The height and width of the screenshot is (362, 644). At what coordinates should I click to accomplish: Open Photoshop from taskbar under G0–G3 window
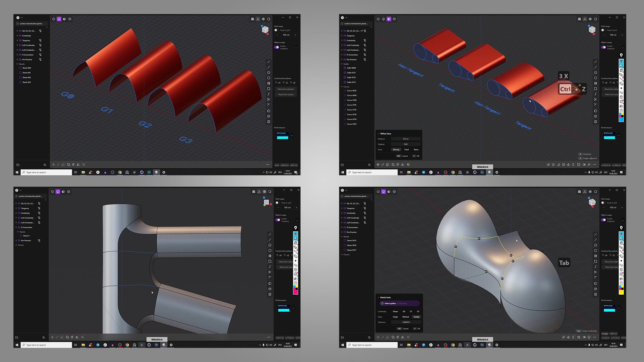tap(149, 172)
